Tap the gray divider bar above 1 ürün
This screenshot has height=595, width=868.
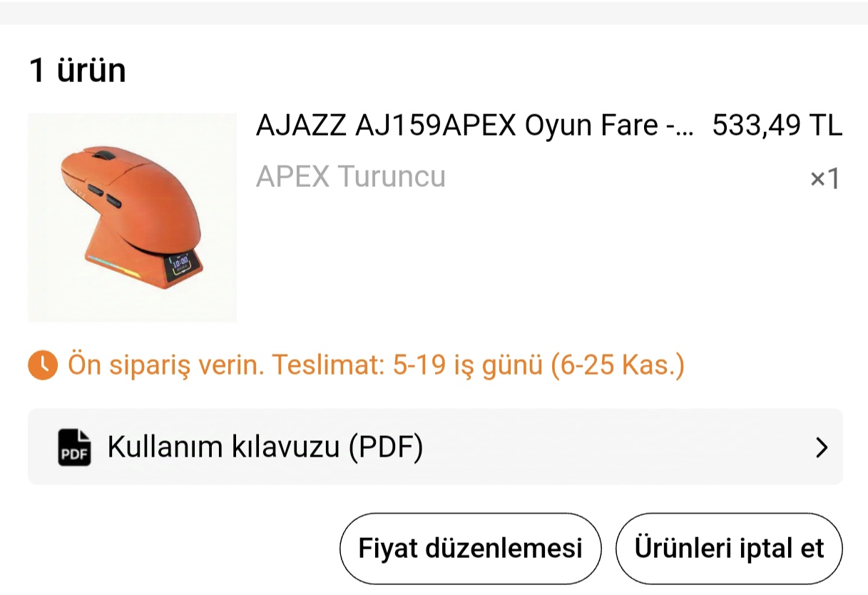pyautogui.click(x=434, y=12)
